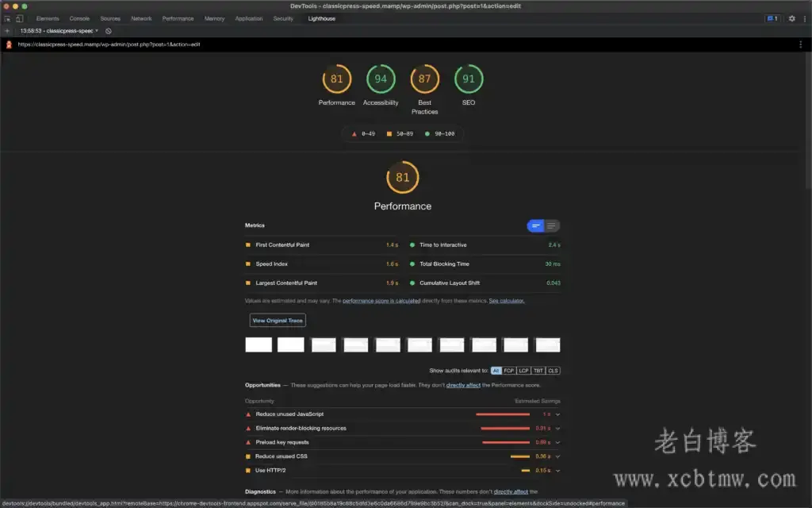Click the new report plus icon
The width and height of the screenshot is (812, 508).
coord(7,31)
